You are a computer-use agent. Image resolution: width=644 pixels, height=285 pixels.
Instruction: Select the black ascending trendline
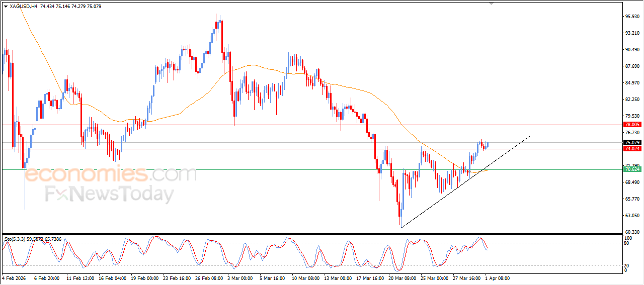[465, 182]
